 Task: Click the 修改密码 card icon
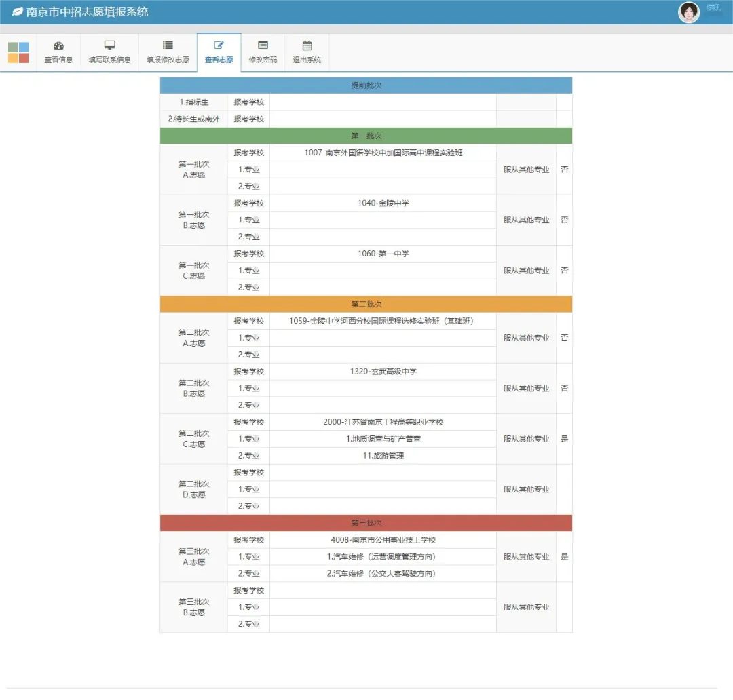coord(263,45)
